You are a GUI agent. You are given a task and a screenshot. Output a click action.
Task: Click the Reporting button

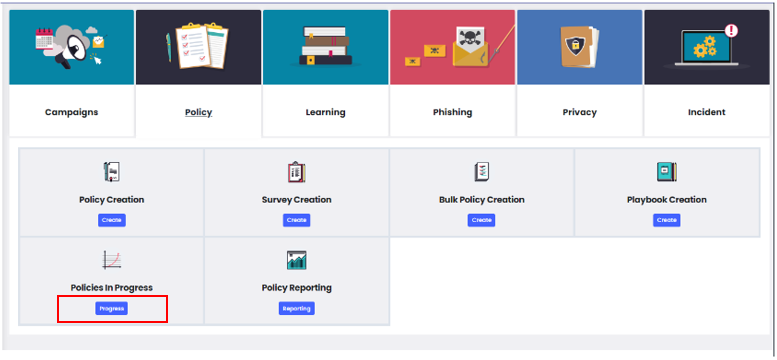(x=296, y=308)
